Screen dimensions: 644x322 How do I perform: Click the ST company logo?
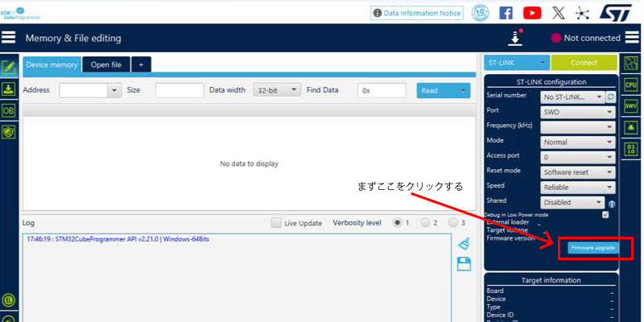click(615, 13)
